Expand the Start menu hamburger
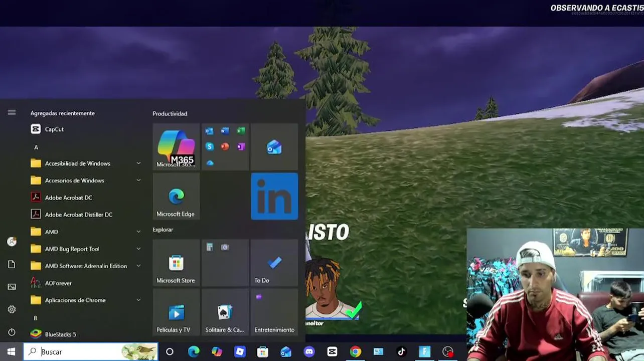 pyautogui.click(x=12, y=112)
